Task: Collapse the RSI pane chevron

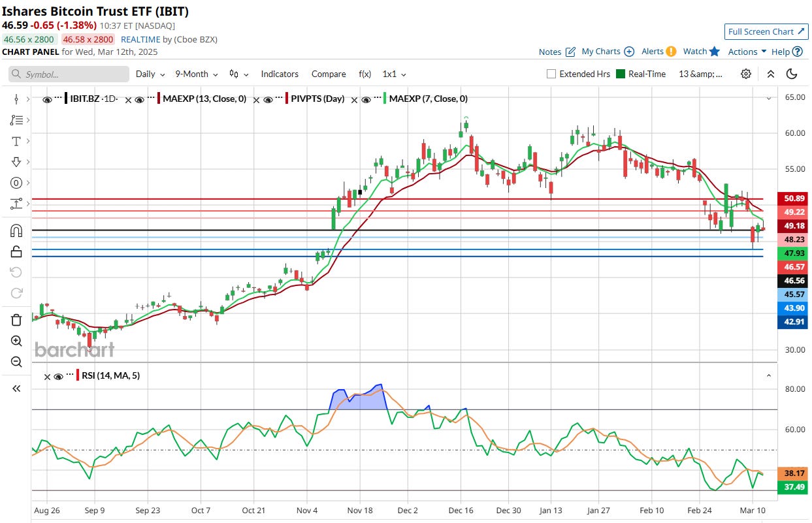Action: coord(769,376)
